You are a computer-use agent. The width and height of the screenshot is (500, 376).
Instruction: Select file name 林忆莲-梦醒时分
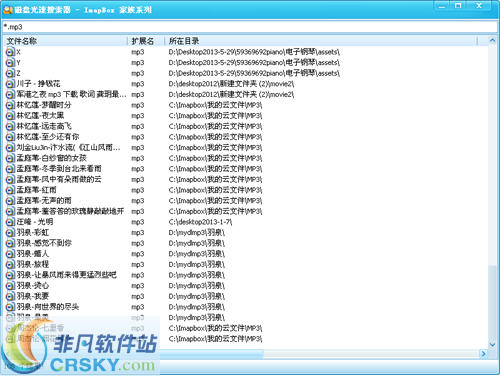pyautogui.click(x=44, y=105)
